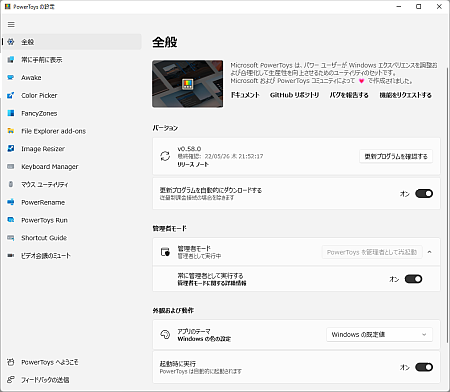Click the PowerToys title bar app icon
Screen dimensions: 450x392
pos(7,6)
